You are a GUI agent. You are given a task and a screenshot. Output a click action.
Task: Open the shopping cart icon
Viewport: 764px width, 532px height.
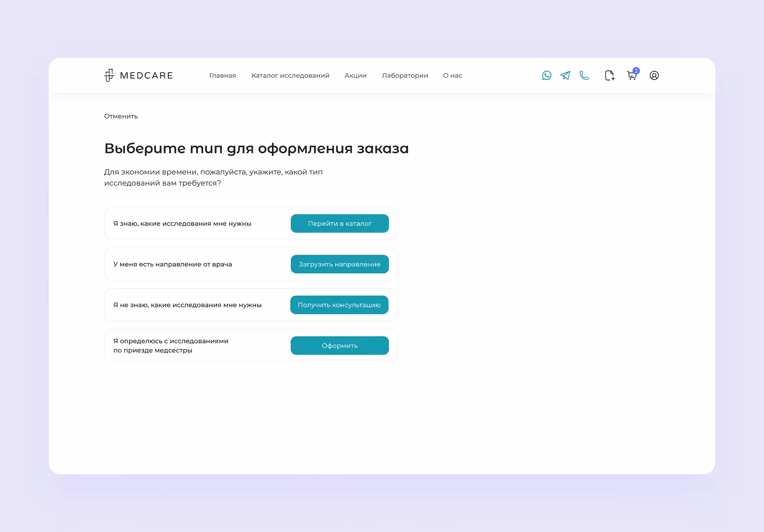632,75
